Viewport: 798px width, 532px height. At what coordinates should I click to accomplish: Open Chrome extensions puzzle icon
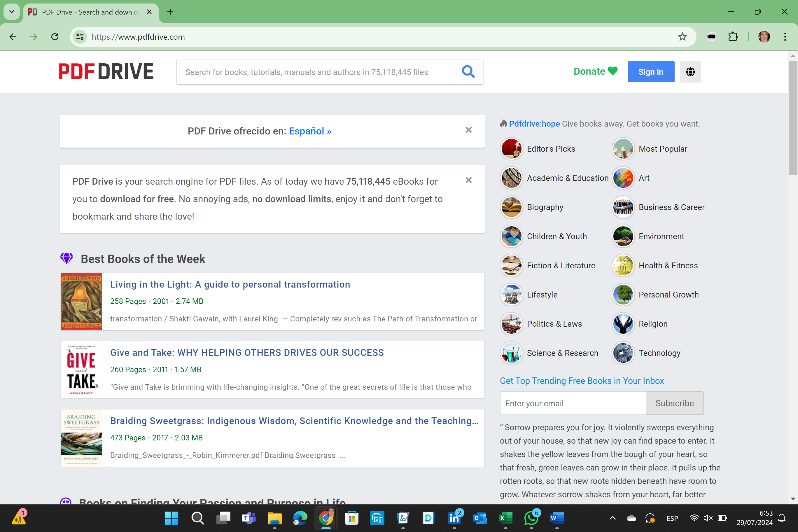[x=733, y=37]
